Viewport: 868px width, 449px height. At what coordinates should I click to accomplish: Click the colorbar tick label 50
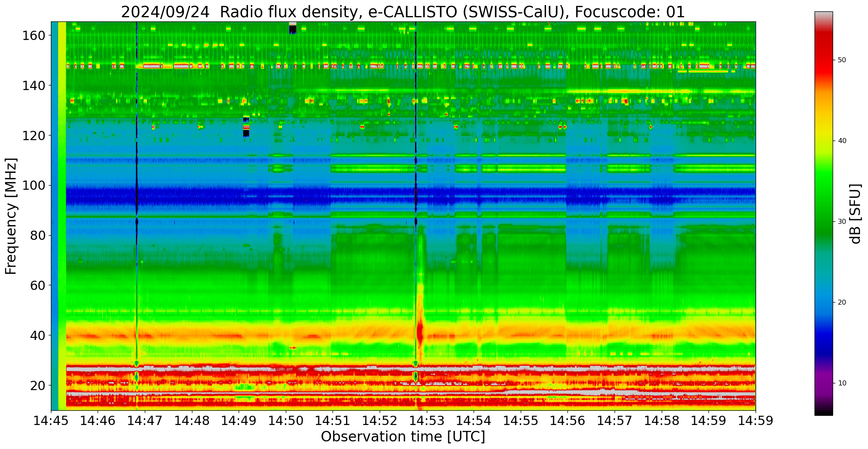(x=842, y=60)
